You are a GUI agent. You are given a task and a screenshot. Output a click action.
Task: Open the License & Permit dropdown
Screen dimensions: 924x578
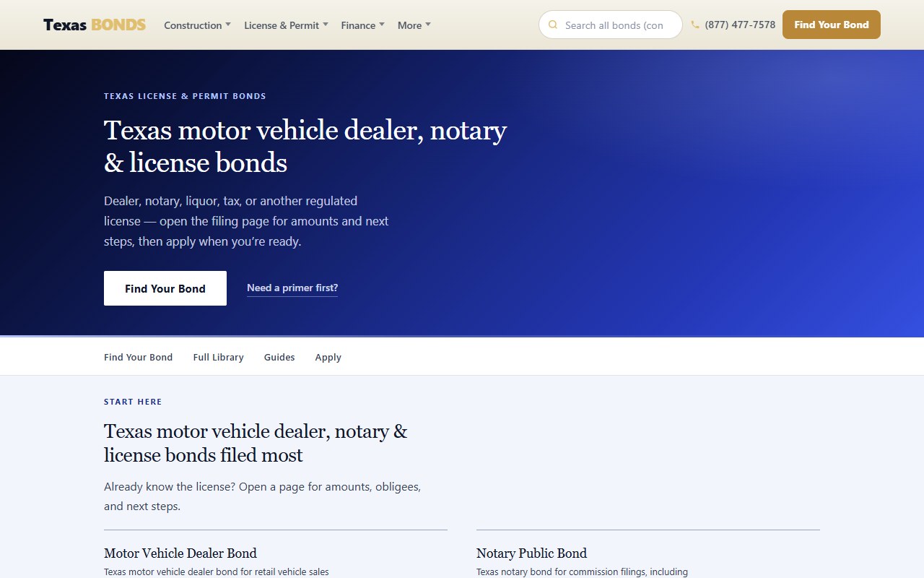point(286,25)
